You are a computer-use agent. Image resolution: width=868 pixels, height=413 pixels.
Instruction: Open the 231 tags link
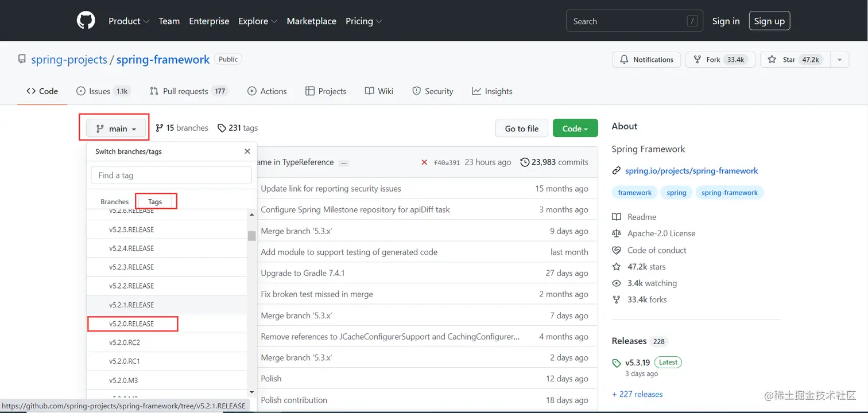[x=238, y=128]
